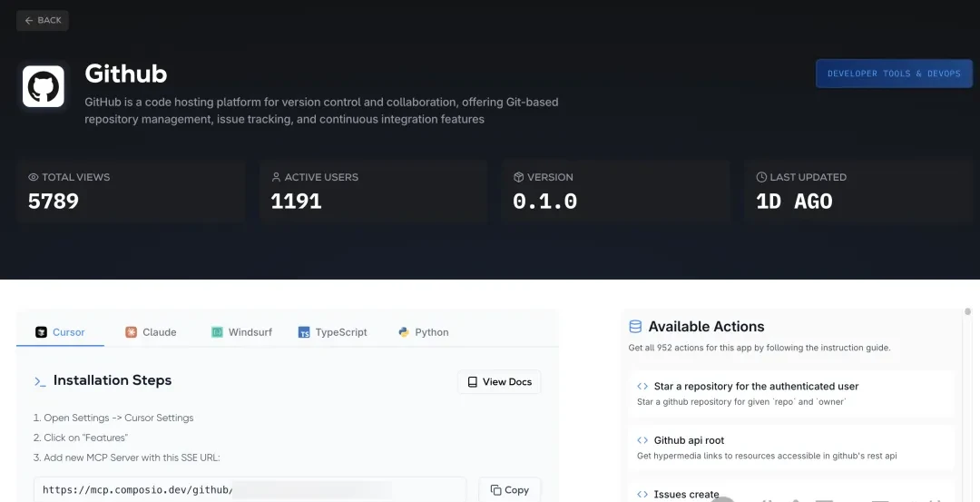Screen dimensions: 980x502
Task: Click the Python logo icon in tab
Action: pos(404,332)
